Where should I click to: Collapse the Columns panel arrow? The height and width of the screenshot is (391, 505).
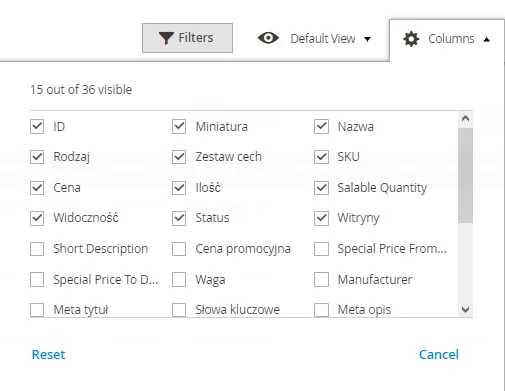487,39
